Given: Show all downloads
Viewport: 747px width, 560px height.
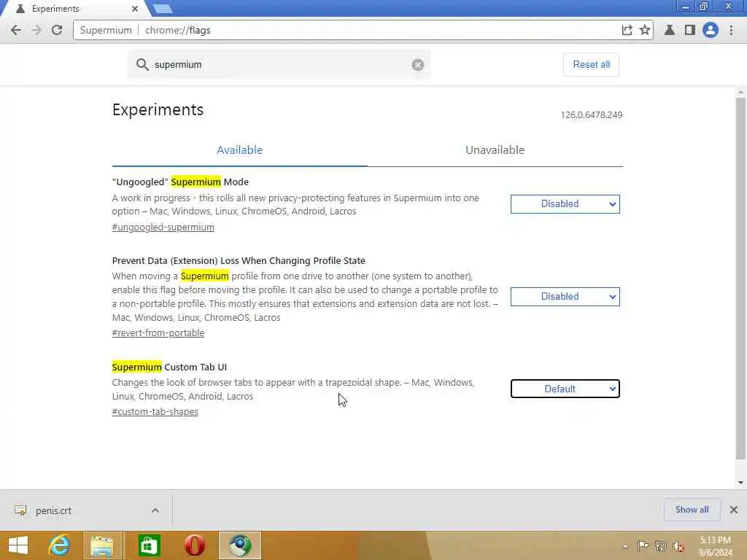Looking at the screenshot, I should 692,510.
